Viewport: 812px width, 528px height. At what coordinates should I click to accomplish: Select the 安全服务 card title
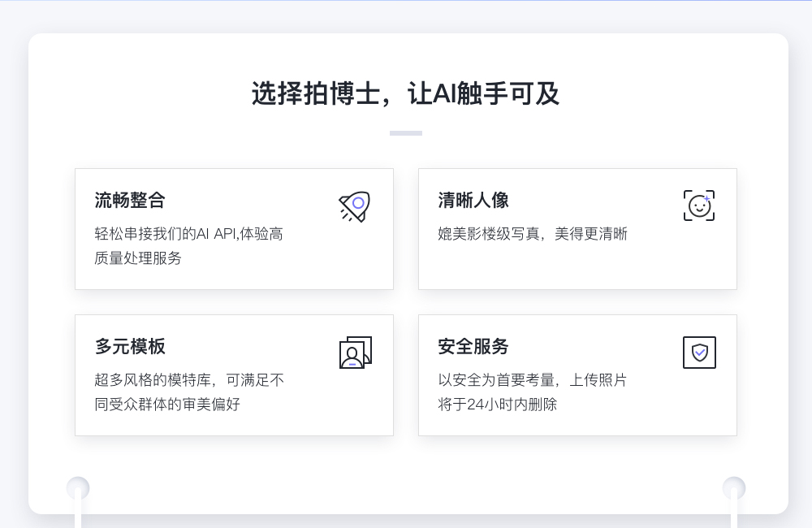point(473,346)
